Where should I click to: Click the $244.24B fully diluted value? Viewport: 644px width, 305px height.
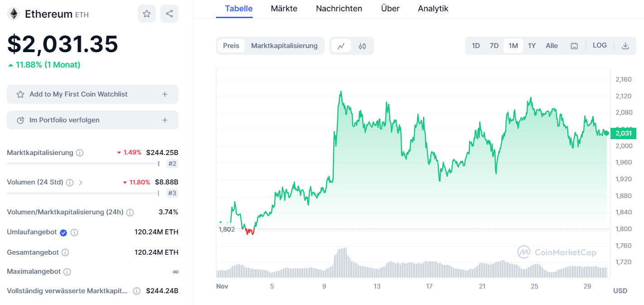pos(162,291)
